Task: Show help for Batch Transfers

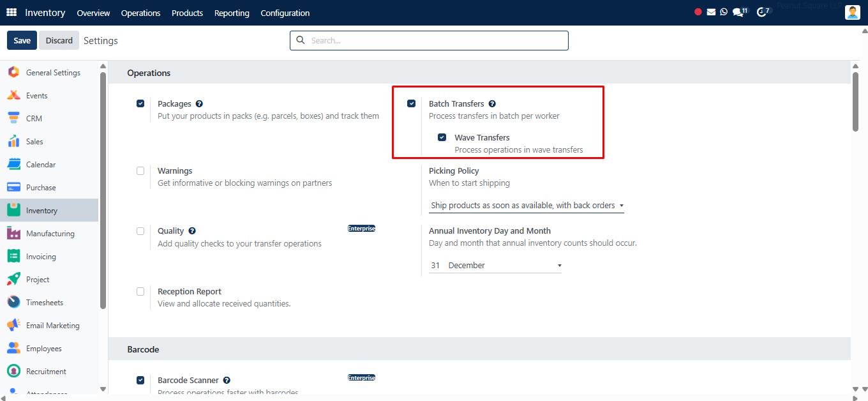Action: click(x=492, y=103)
